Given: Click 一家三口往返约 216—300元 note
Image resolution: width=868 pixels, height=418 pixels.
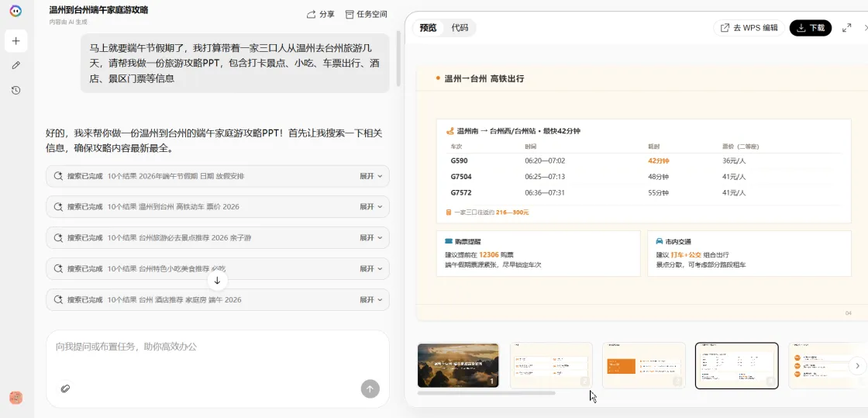Looking at the screenshot, I should click(x=487, y=212).
